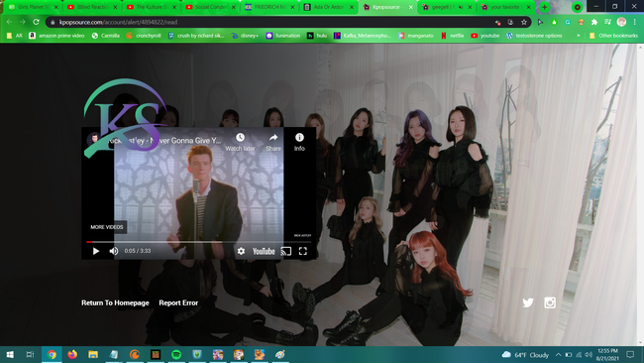This screenshot has height=363, width=644.
Task: Open funimation bookmark
Action: (283, 36)
